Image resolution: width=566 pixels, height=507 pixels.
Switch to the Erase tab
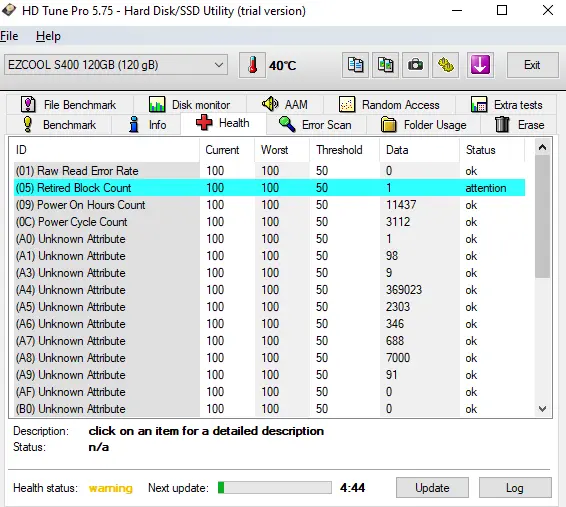(518, 125)
